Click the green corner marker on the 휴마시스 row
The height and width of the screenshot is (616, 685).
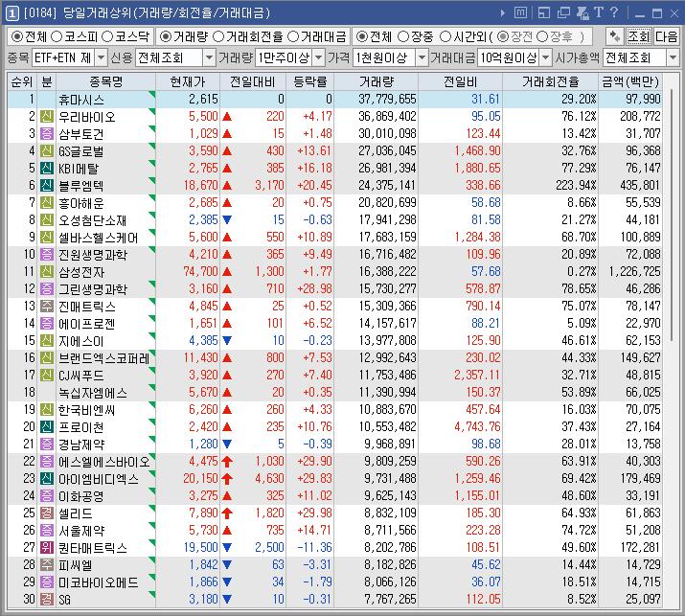point(152,95)
